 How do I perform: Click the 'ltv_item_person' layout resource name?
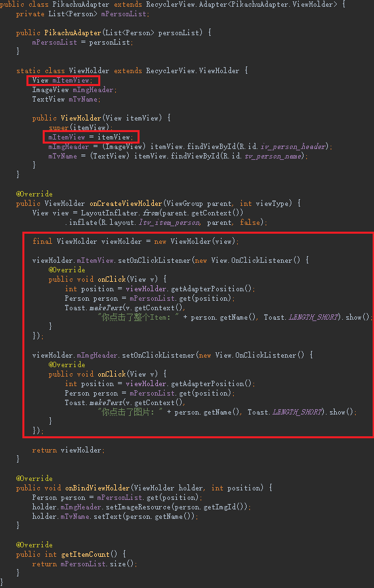(x=168, y=222)
